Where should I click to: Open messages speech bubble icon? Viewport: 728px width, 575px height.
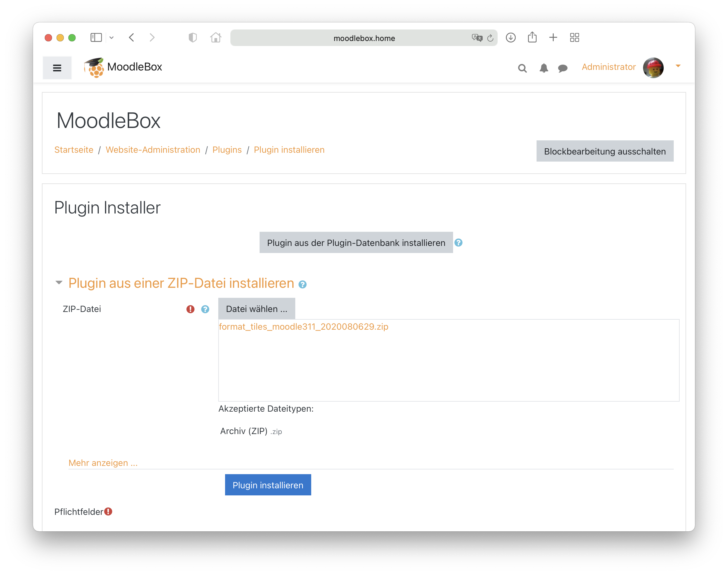click(563, 68)
